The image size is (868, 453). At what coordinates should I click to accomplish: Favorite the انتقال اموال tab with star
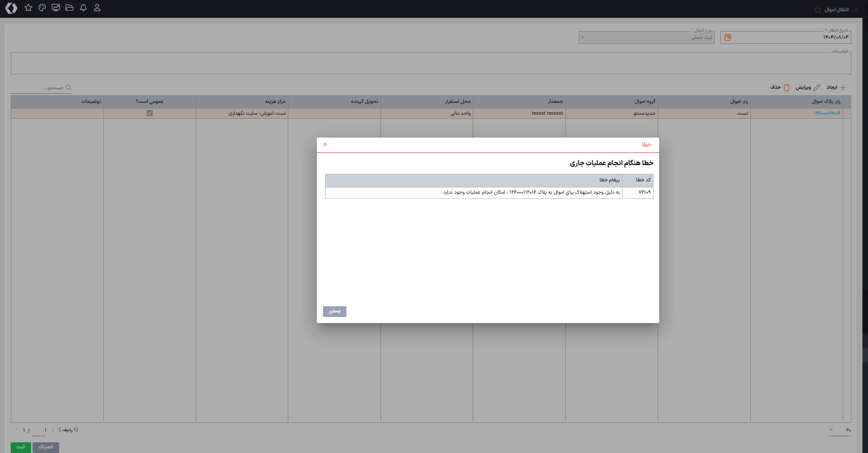(818, 10)
